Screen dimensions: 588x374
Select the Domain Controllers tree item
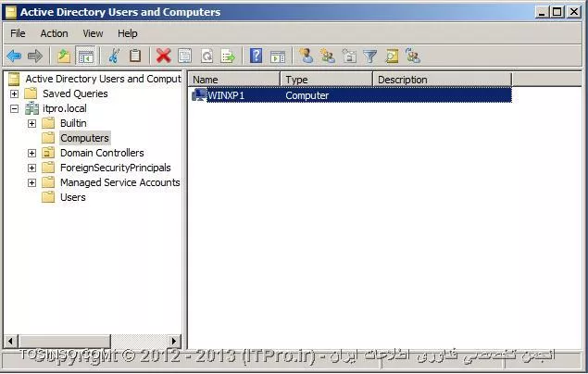pos(102,153)
